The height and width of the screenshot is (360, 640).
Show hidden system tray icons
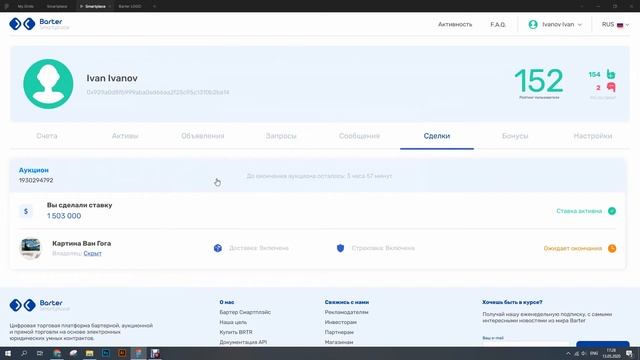point(568,353)
